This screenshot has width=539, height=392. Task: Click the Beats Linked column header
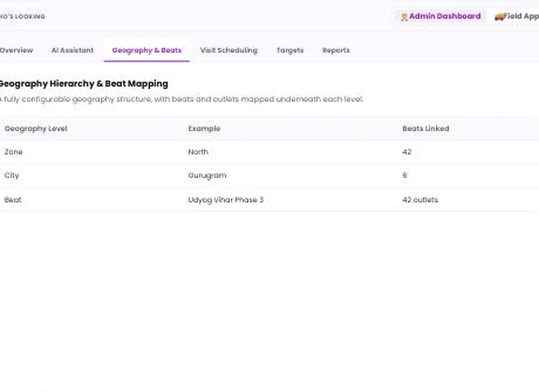point(426,129)
